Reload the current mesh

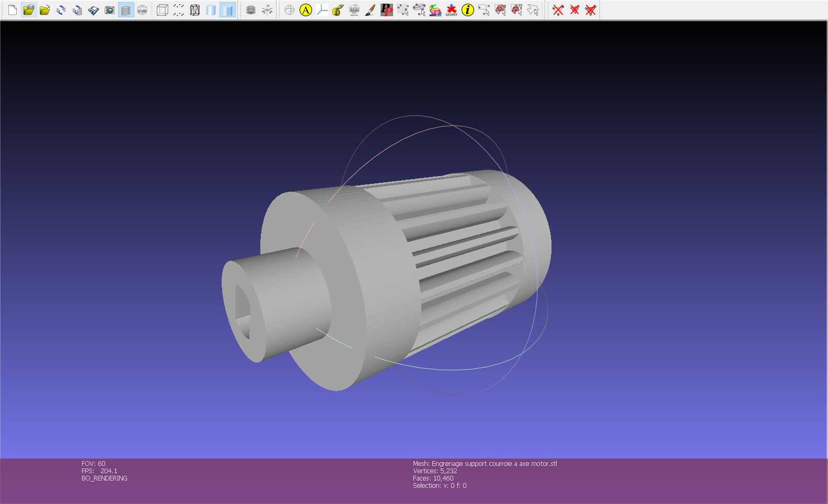pyautogui.click(x=61, y=10)
